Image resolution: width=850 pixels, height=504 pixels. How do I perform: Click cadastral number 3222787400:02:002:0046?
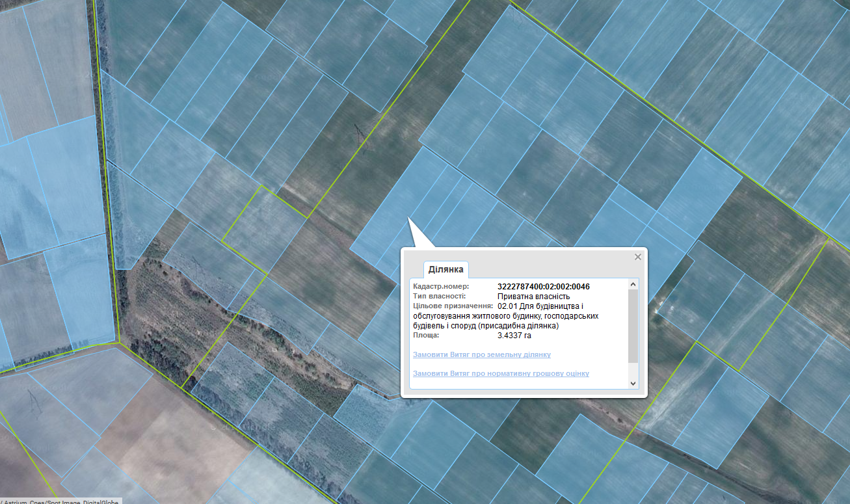click(543, 287)
